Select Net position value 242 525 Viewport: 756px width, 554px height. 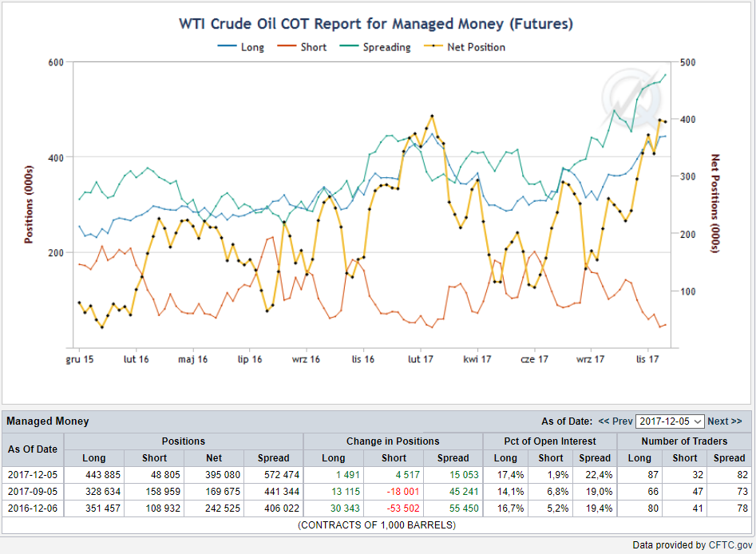click(223, 508)
